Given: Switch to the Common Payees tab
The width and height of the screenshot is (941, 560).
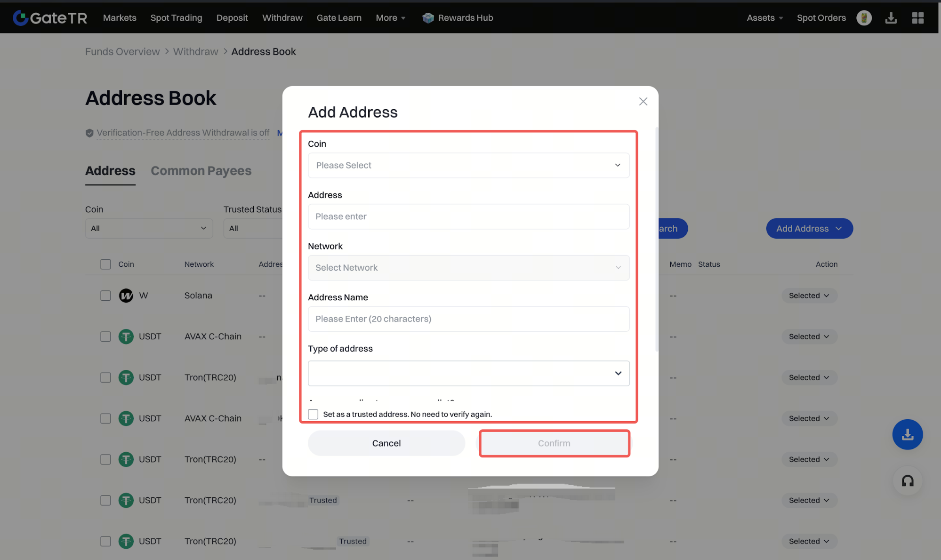Looking at the screenshot, I should [x=201, y=171].
